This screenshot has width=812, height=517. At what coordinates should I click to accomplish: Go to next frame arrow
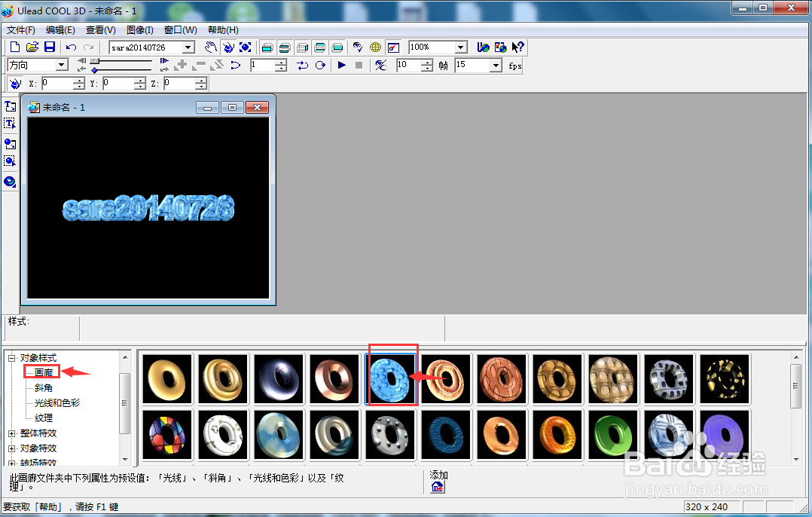click(x=164, y=61)
